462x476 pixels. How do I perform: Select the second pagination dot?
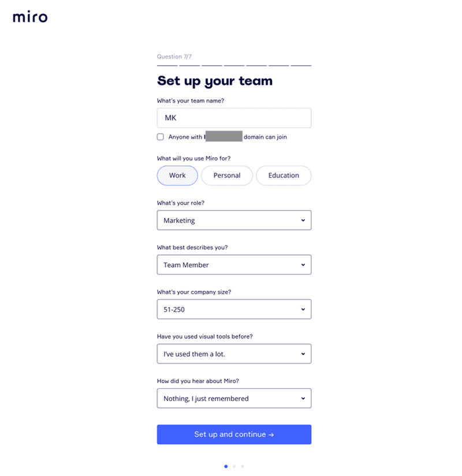(x=234, y=466)
